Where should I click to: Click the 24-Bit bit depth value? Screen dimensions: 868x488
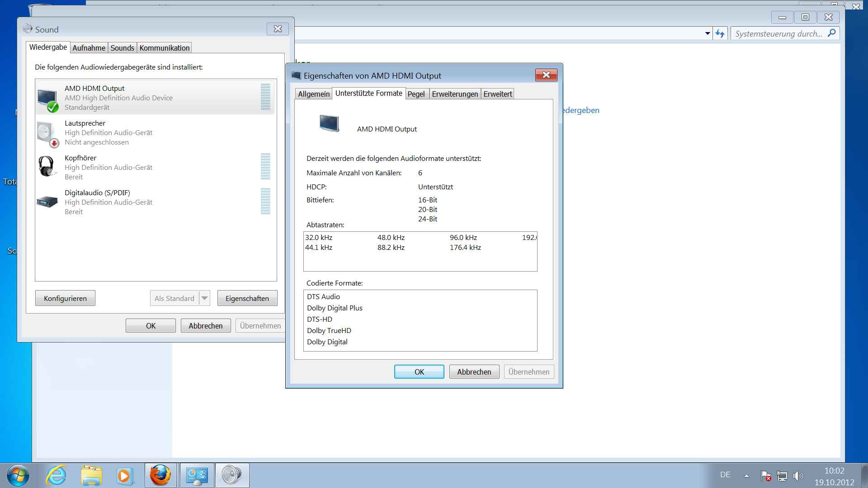click(x=428, y=219)
